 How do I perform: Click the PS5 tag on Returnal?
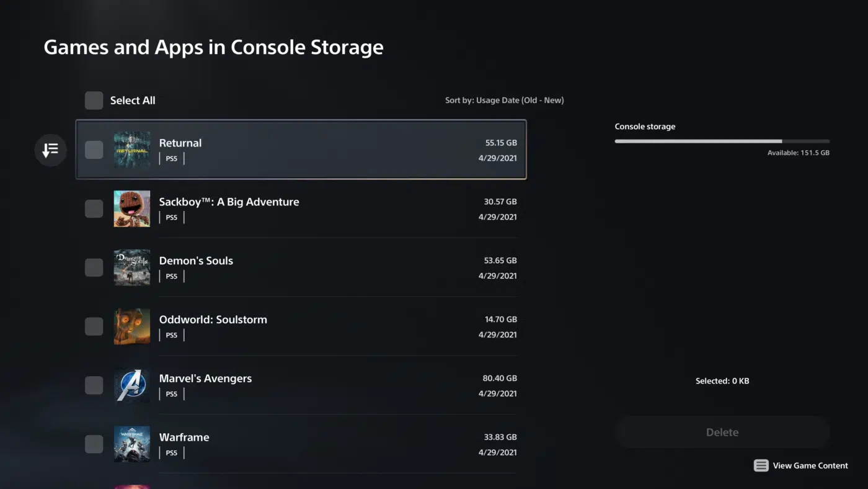tap(171, 158)
